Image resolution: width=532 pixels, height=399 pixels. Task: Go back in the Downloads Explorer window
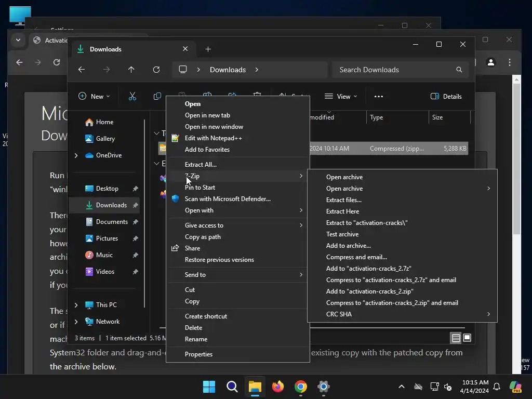click(82, 70)
